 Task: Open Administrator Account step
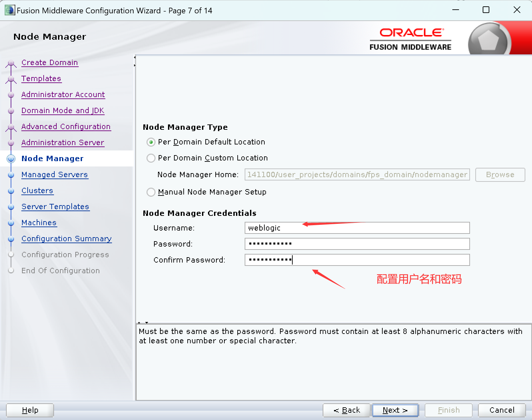[63, 95]
